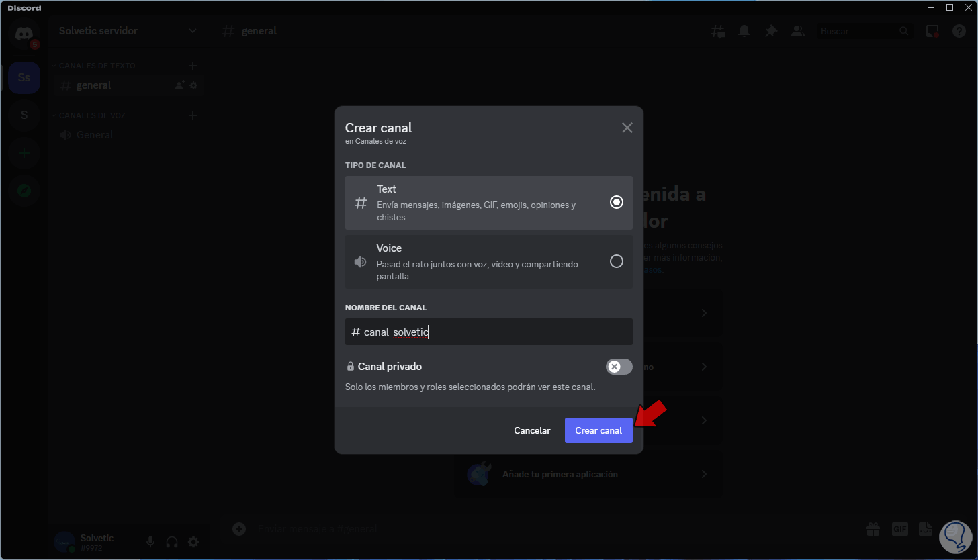The width and height of the screenshot is (978, 560).
Task: Open the GIF picker
Action: click(x=899, y=529)
